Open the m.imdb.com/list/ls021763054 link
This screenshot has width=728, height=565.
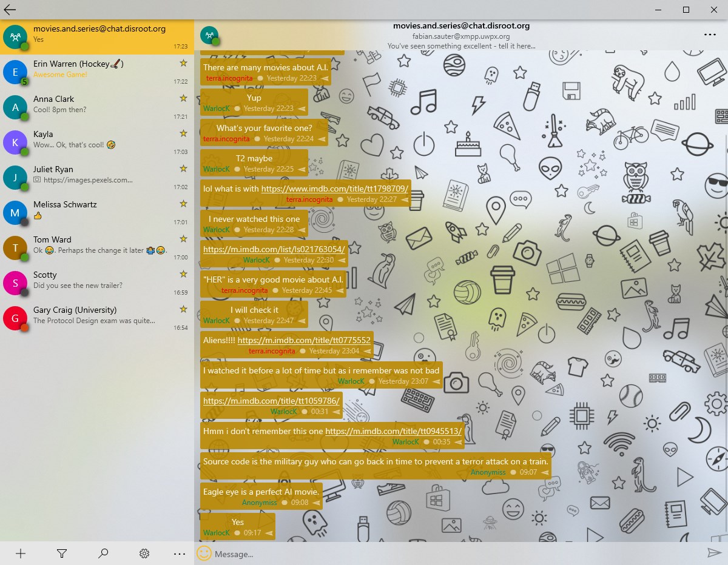coord(274,249)
